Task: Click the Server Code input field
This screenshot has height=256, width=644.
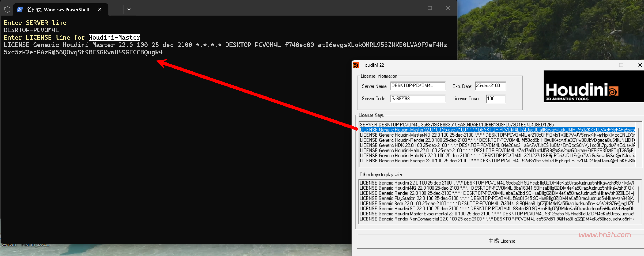Action: coord(418,99)
